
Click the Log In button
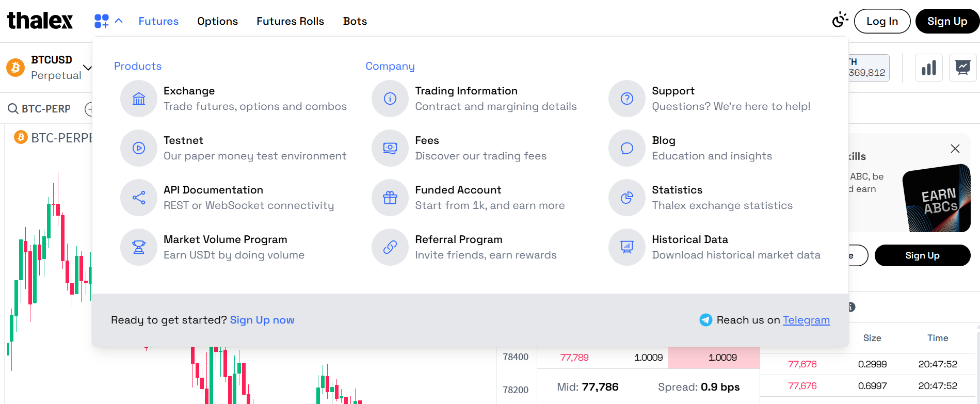882,21
